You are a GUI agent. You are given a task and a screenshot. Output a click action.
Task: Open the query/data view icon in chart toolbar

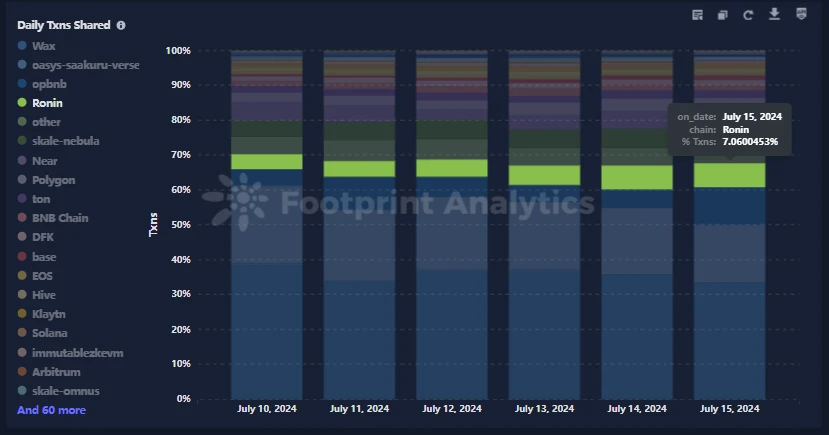[x=698, y=14]
